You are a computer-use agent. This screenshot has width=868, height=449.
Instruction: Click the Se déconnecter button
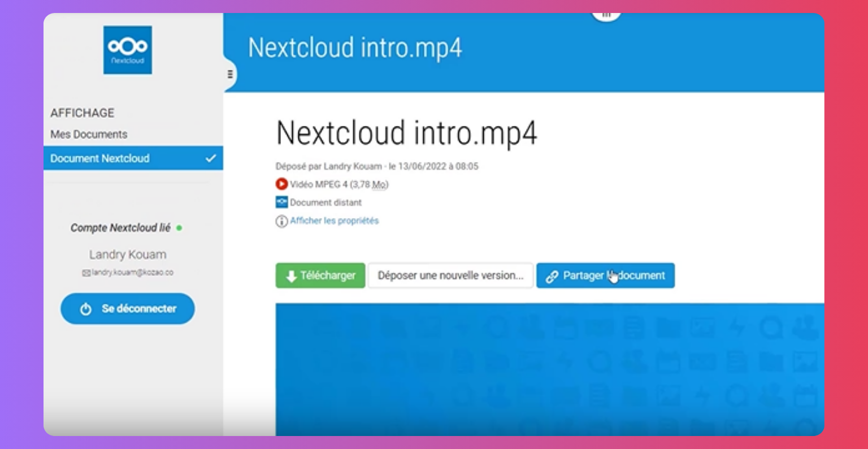coord(128,308)
